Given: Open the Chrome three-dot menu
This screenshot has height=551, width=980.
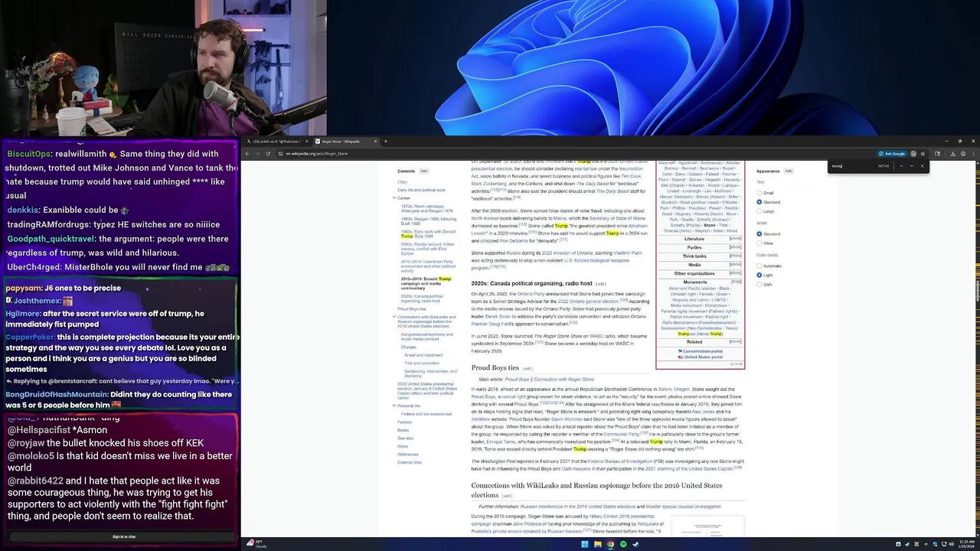Looking at the screenshot, I should point(974,154).
